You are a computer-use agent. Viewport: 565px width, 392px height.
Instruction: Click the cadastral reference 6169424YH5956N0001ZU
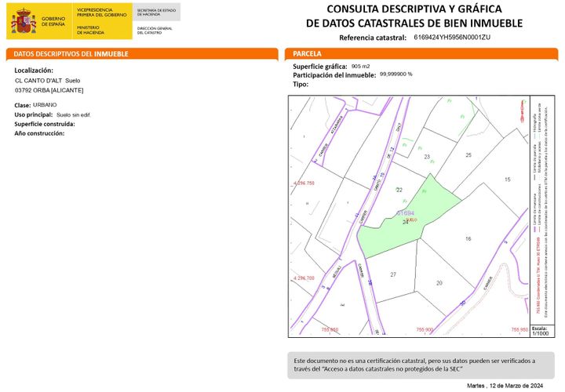tap(452, 37)
